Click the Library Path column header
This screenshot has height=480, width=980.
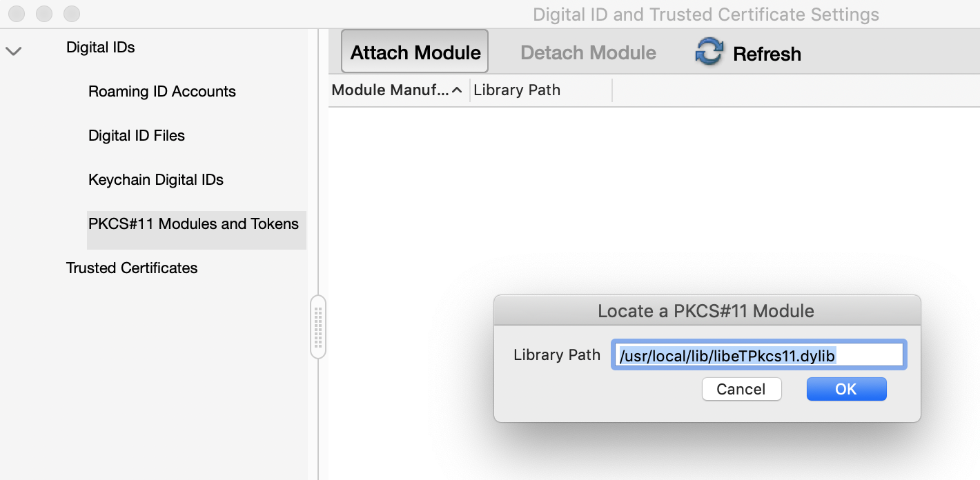(517, 90)
